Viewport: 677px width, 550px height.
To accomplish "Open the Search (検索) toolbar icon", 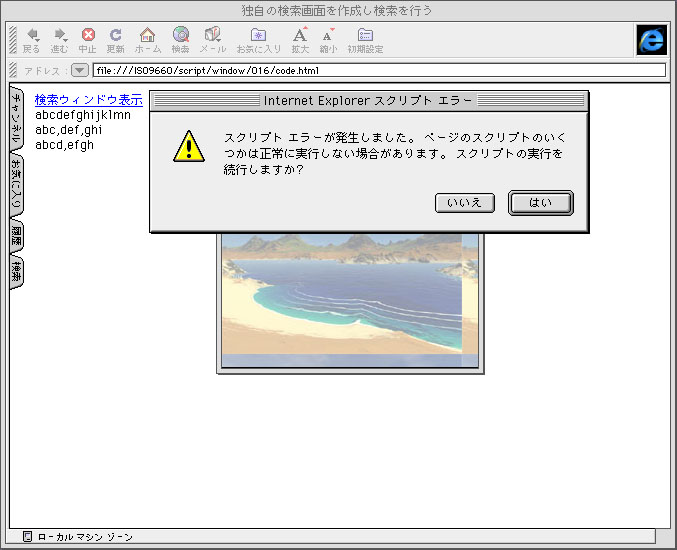I will click(x=180, y=41).
